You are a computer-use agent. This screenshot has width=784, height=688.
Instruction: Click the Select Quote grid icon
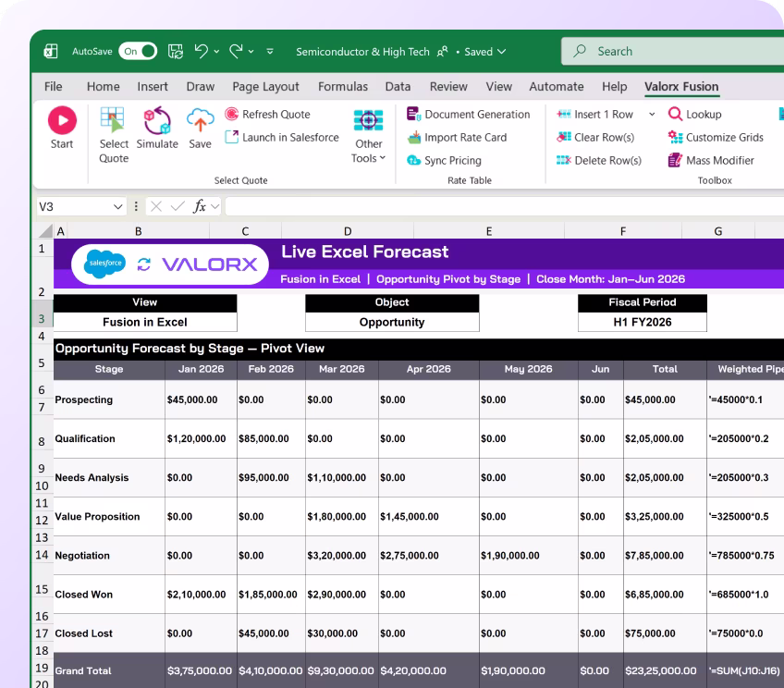tap(113, 119)
